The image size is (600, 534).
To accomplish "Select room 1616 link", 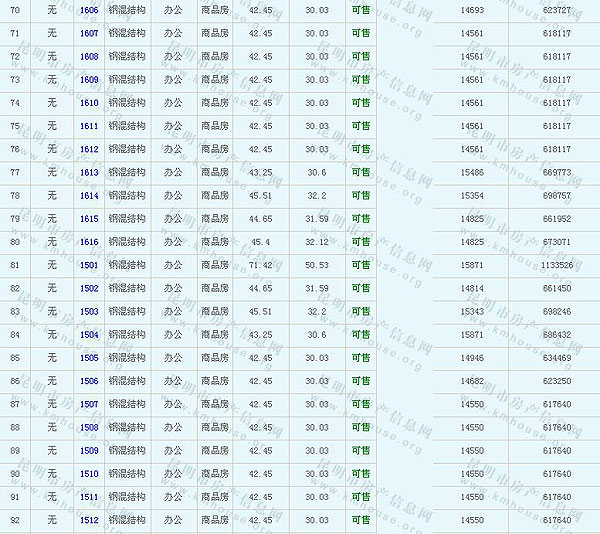I will point(89,242).
